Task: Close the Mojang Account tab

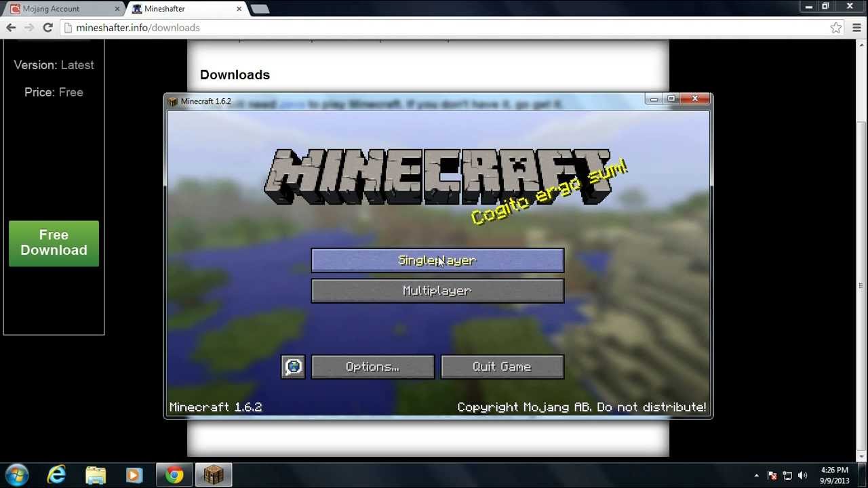Action: coord(117,9)
